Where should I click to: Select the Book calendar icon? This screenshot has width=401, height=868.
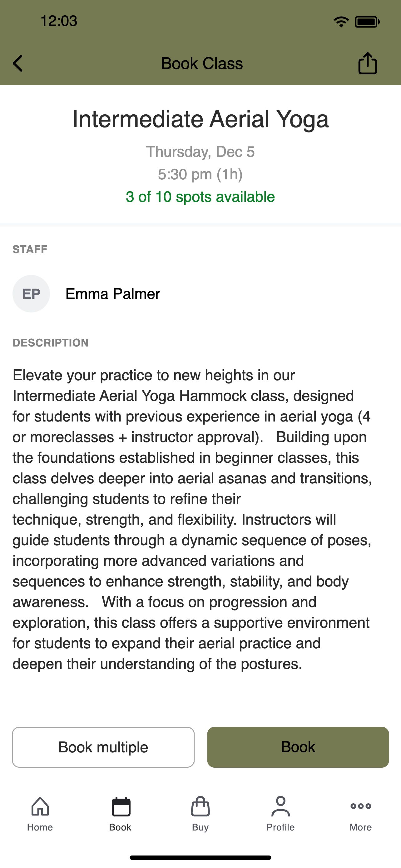coord(121,806)
